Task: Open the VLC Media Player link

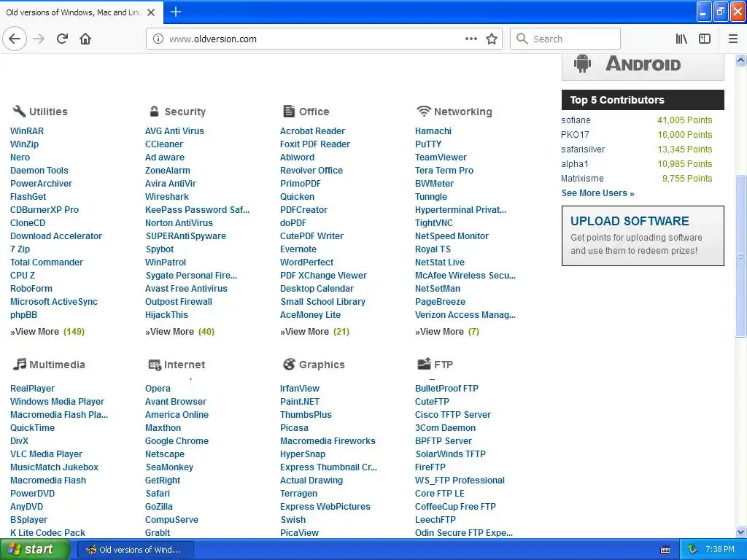Action: (x=46, y=454)
